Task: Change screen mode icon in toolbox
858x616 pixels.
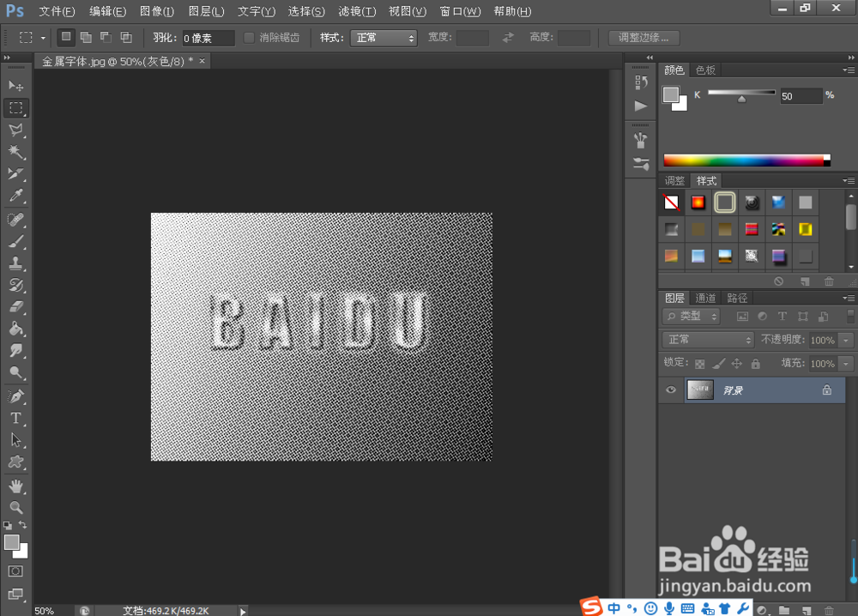Action: pyautogui.click(x=15, y=595)
